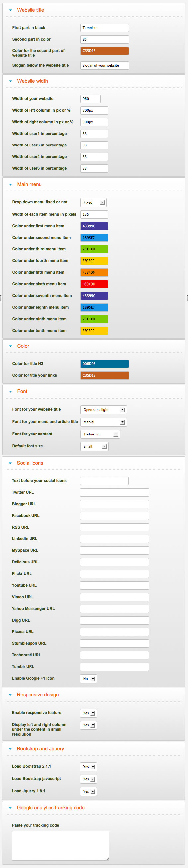
Task: Open the Default font size dropdown
Action: 94,446
